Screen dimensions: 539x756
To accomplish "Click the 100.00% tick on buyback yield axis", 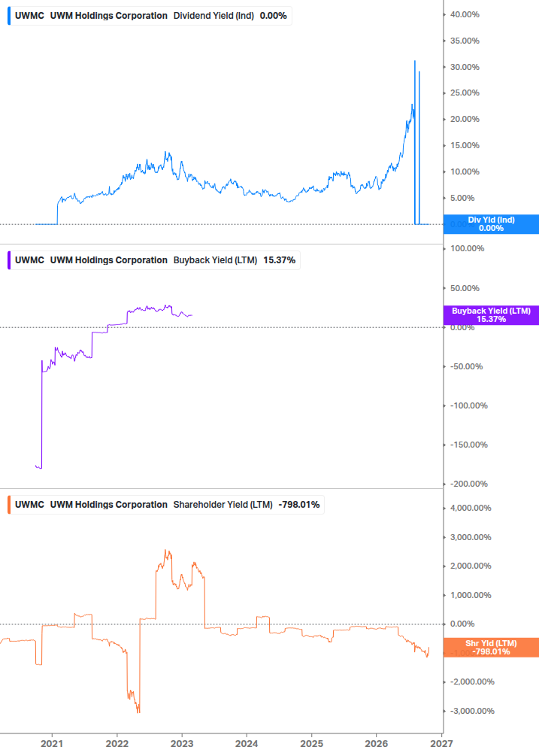I will click(468, 248).
